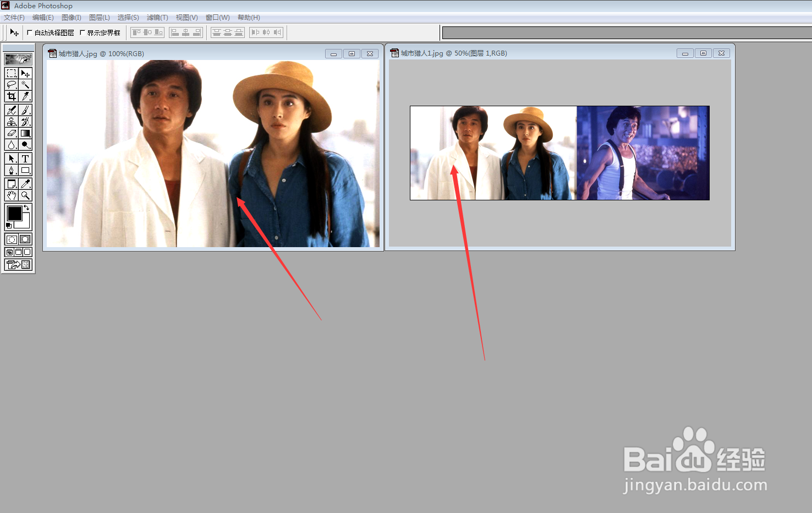Click Align Top Edges button
Image resolution: width=812 pixels, height=513 pixels.
click(136, 32)
